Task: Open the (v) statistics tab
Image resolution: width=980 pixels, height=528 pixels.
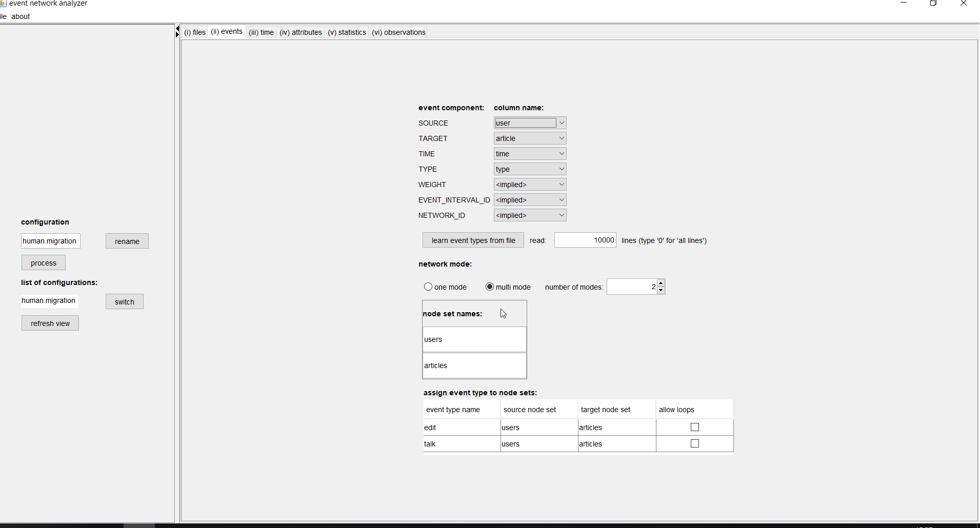Action: pos(347,32)
